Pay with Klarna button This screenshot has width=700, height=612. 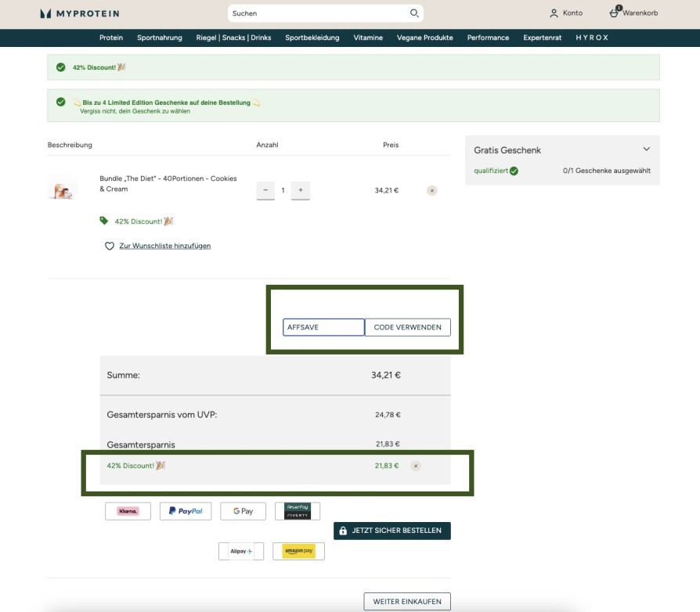(x=128, y=511)
